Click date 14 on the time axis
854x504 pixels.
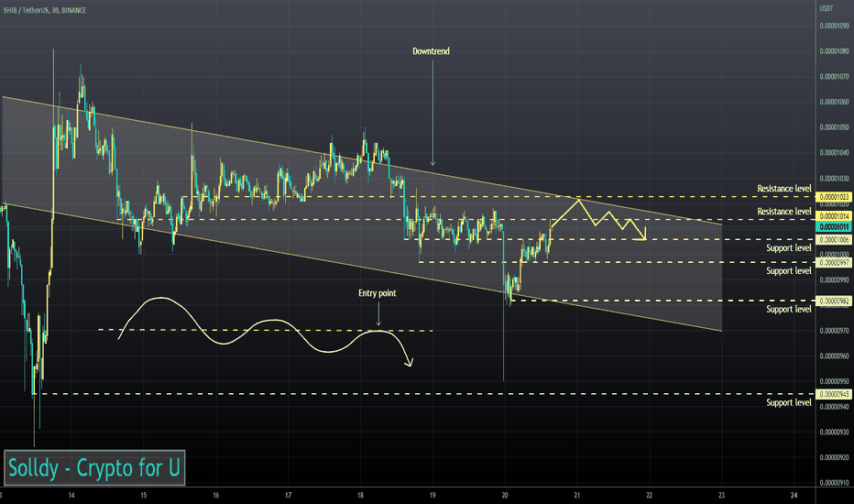click(x=71, y=495)
